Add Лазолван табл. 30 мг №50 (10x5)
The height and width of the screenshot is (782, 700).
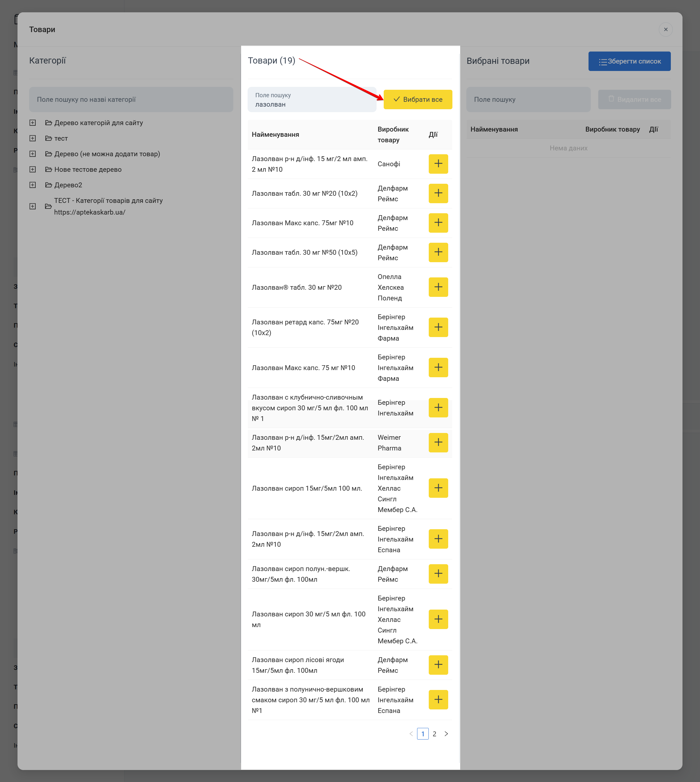point(438,252)
